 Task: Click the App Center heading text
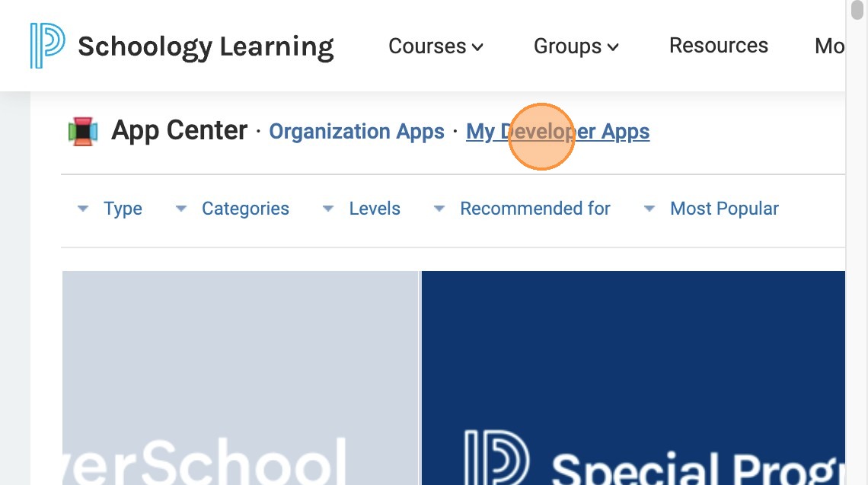(x=179, y=131)
